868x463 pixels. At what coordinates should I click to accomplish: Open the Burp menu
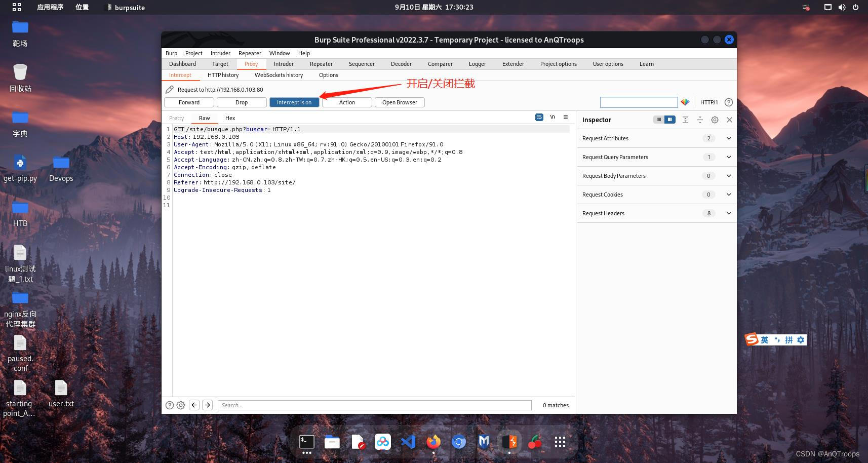click(x=171, y=53)
